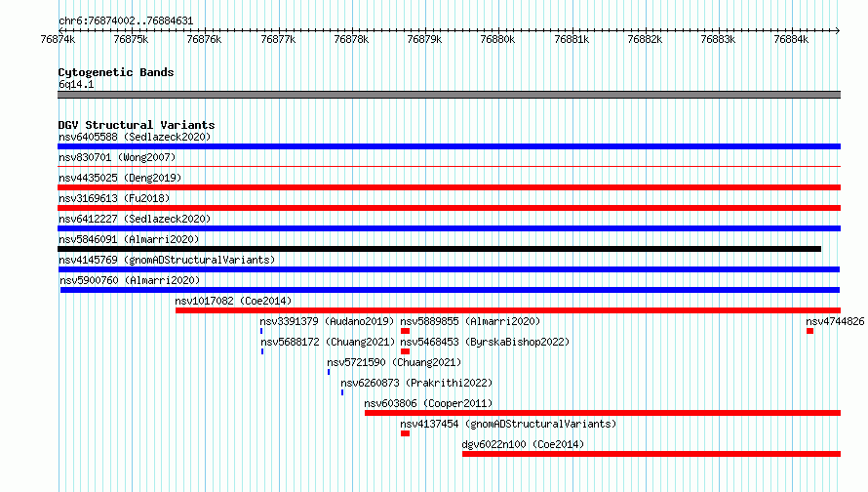
Task: Click the small blue marker under nsv3391379
Action: pyautogui.click(x=261, y=331)
